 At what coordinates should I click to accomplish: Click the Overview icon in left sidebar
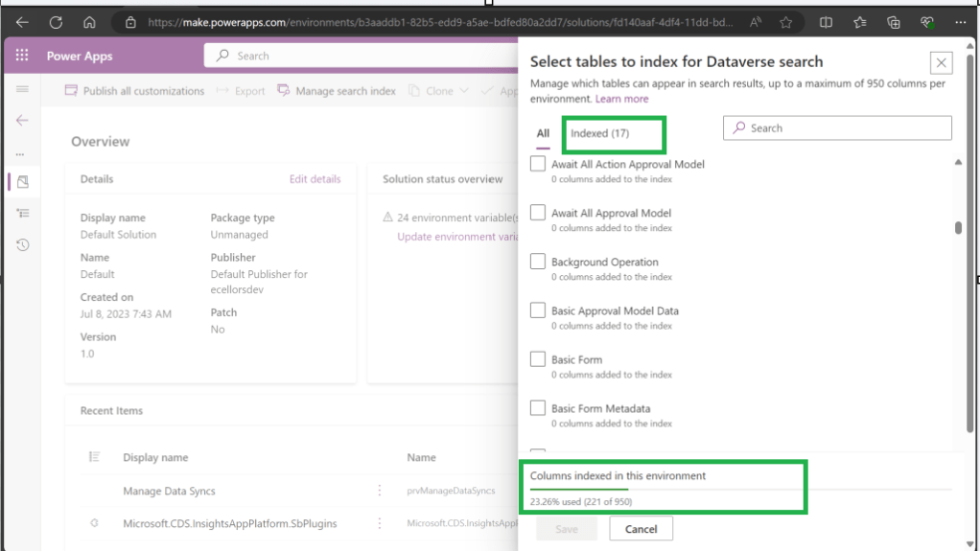(22, 181)
